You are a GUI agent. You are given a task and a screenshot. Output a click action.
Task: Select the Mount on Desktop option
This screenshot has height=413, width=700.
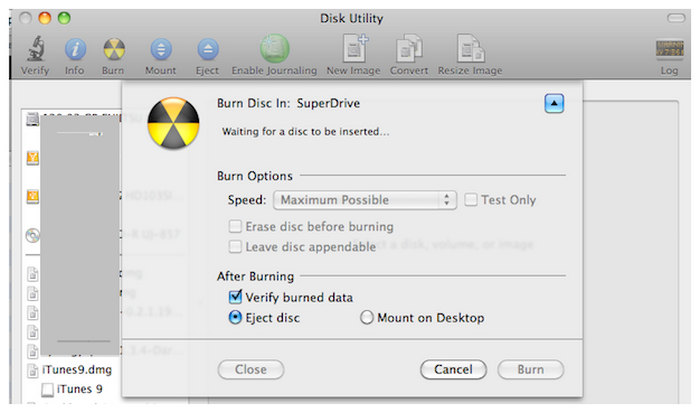tap(367, 318)
